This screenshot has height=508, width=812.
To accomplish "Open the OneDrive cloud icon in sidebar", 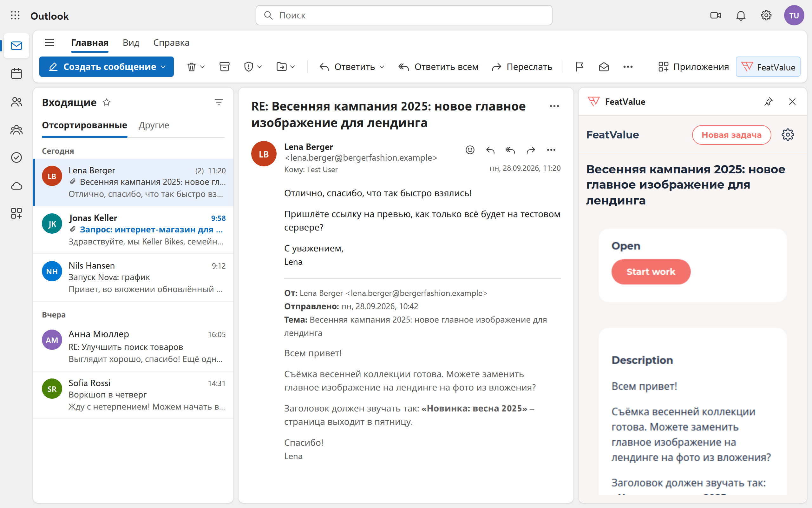I will tap(16, 186).
